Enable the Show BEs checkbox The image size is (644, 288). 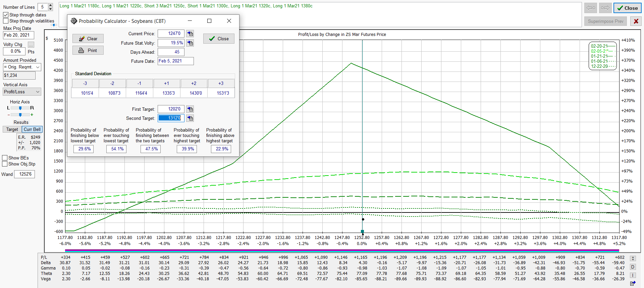click(x=5, y=158)
